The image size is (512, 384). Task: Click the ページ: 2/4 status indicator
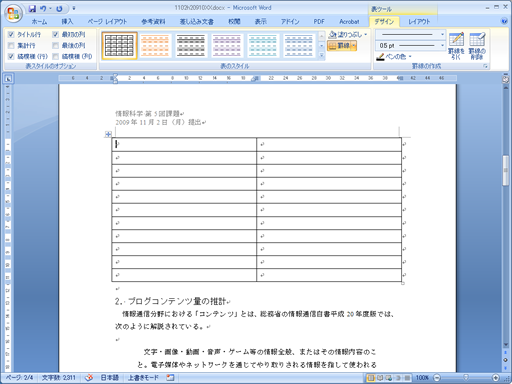point(19,378)
